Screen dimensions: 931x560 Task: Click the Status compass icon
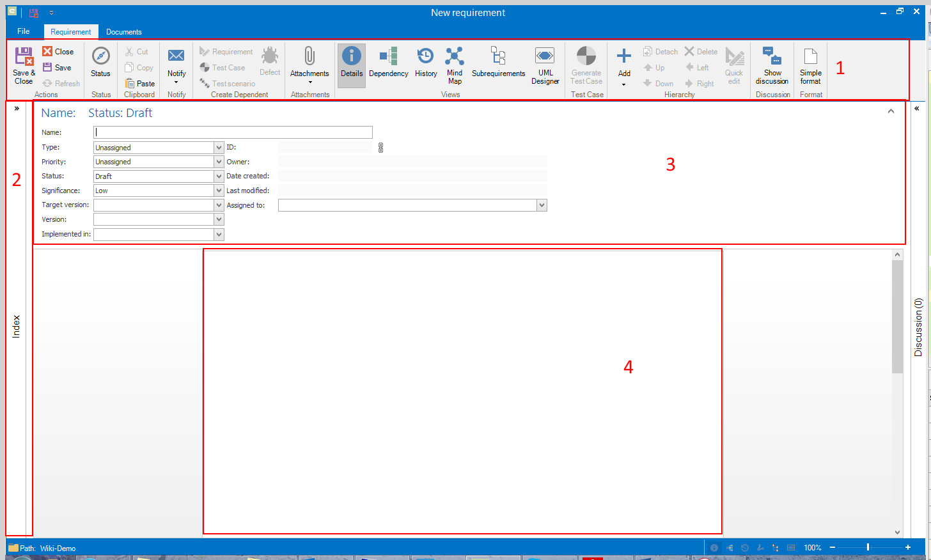[x=100, y=58]
